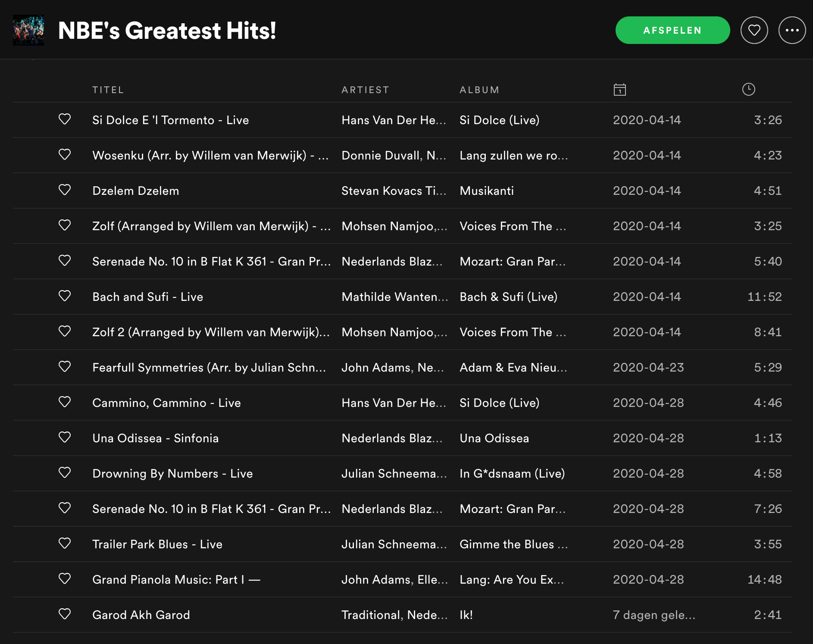Sort by the TITEL column header
The height and width of the screenshot is (644, 813).
(x=108, y=90)
